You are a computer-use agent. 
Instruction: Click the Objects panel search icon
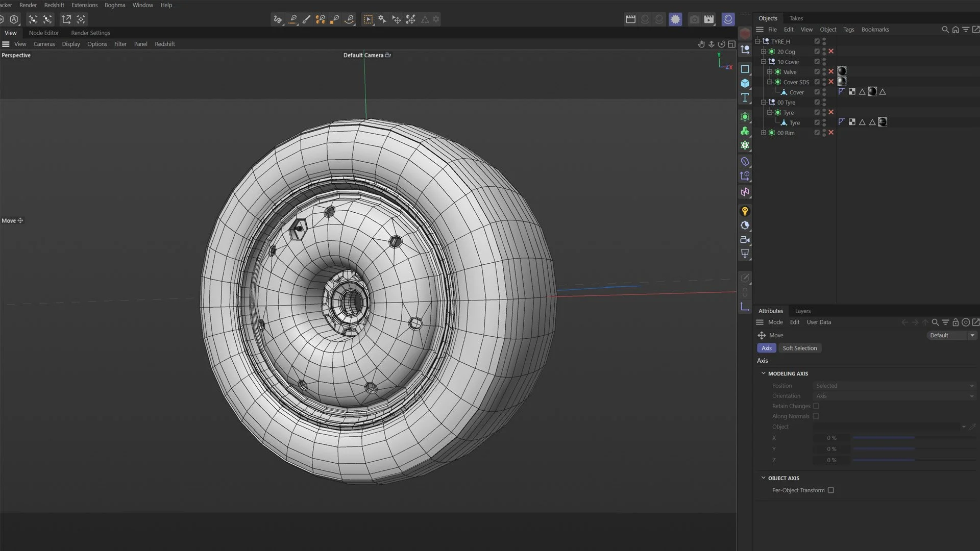coord(945,30)
